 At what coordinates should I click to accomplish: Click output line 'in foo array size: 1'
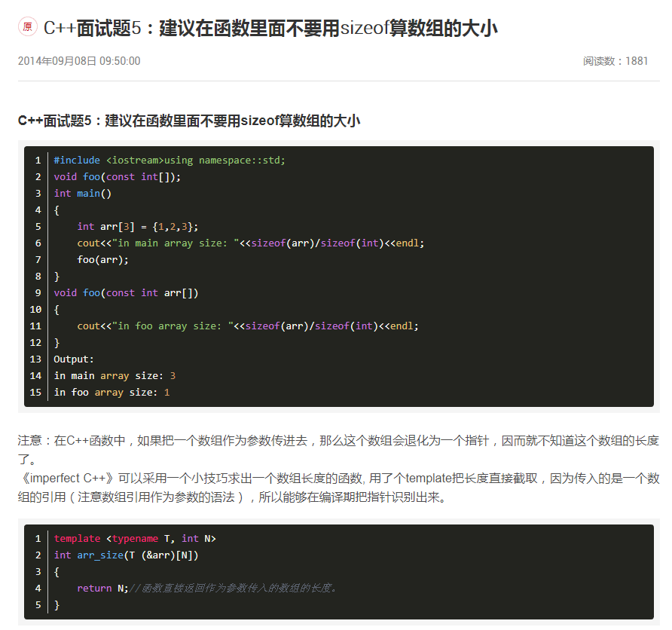pyautogui.click(x=111, y=393)
